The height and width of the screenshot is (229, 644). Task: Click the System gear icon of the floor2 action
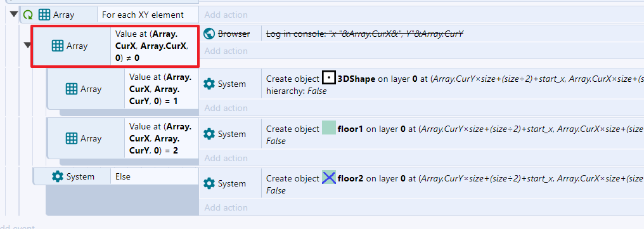(x=209, y=183)
